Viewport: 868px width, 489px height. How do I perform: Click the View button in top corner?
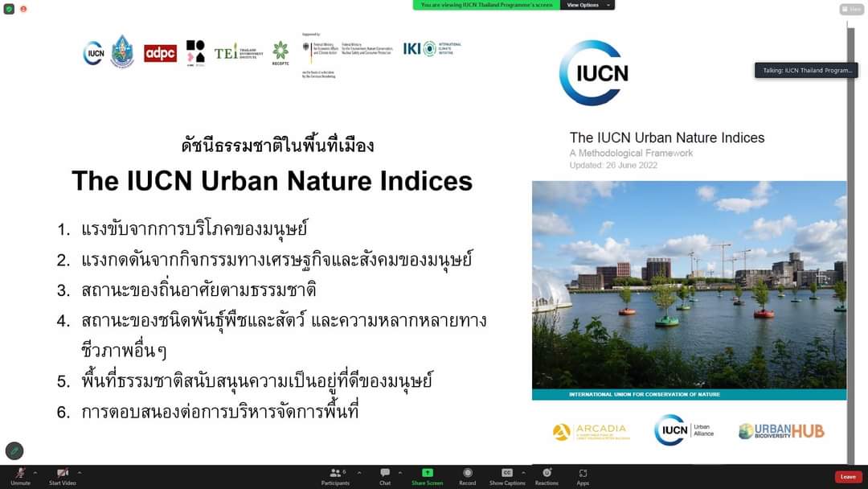click(851, 10)
